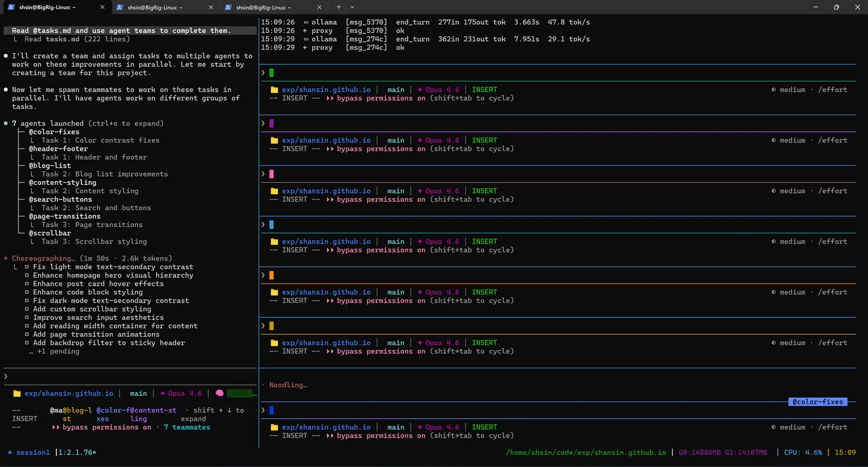Click folder icon in orange-cursor agent pane
Image resolution: width=868 pixels, height=467 pixels.
(275, 292)
